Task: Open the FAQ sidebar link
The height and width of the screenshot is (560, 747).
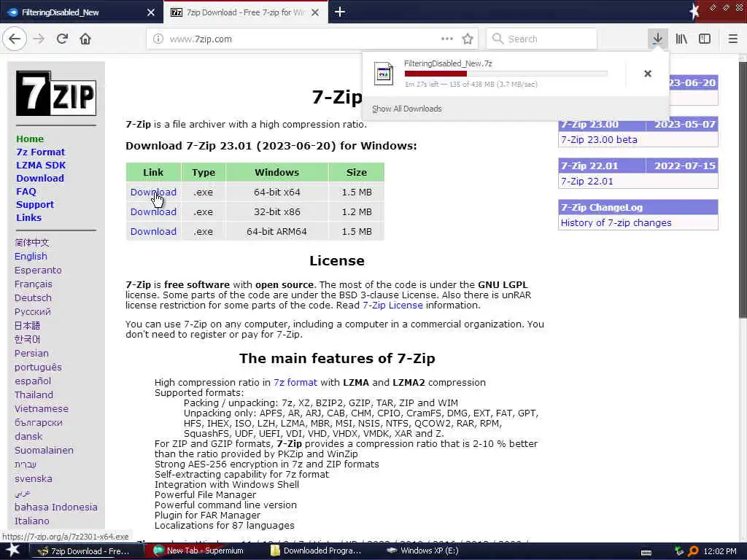Action: (x=26, y=191)
